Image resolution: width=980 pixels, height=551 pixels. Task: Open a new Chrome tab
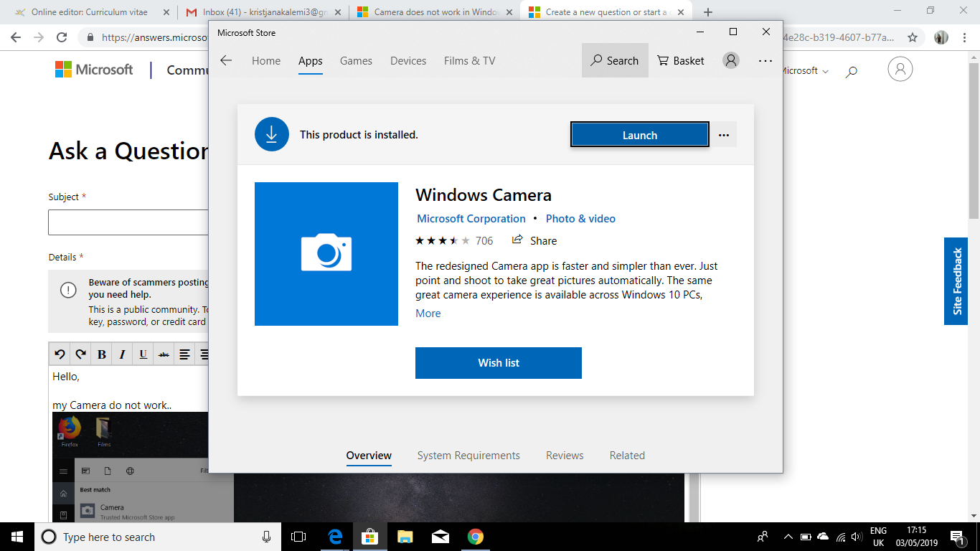pyautogui.click(x=708, y=12)
